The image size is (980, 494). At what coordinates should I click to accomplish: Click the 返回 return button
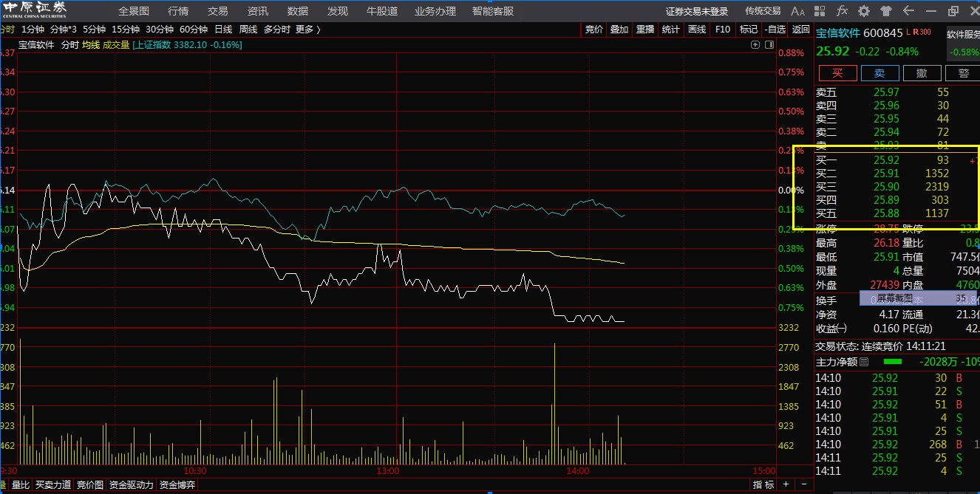(800, 30)
